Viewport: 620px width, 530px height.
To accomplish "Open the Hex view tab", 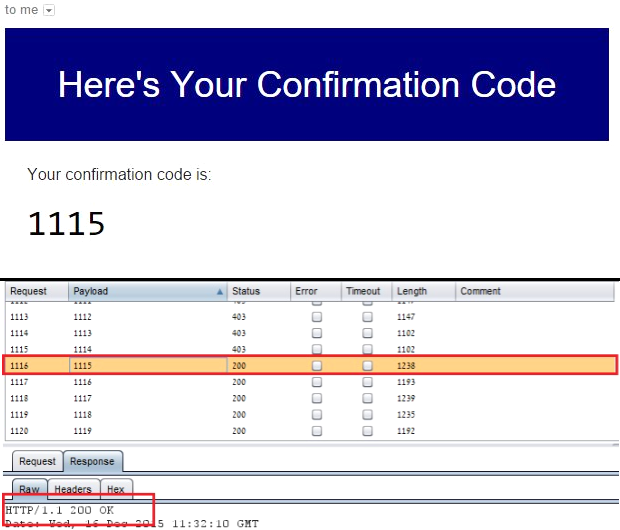I will point(116,489).
